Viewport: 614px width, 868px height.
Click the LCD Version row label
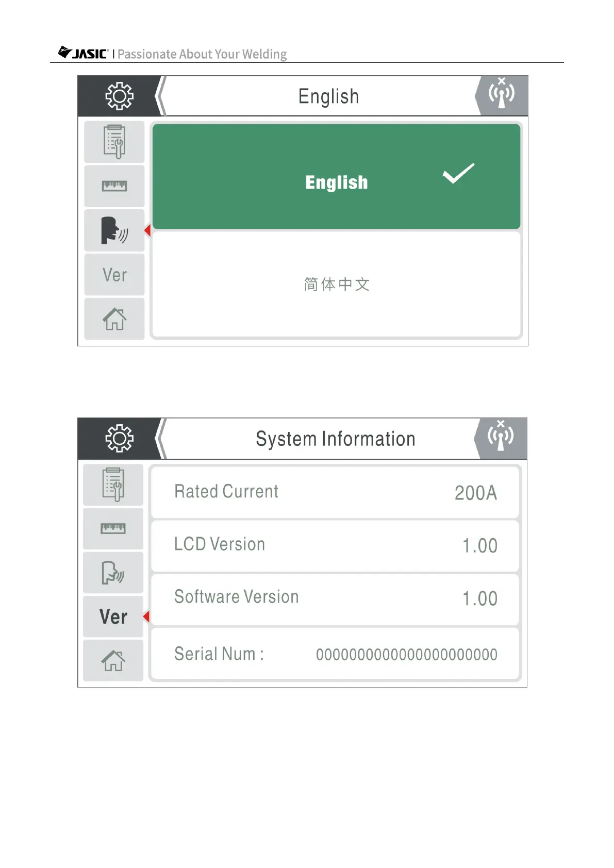tap(220, 544)
